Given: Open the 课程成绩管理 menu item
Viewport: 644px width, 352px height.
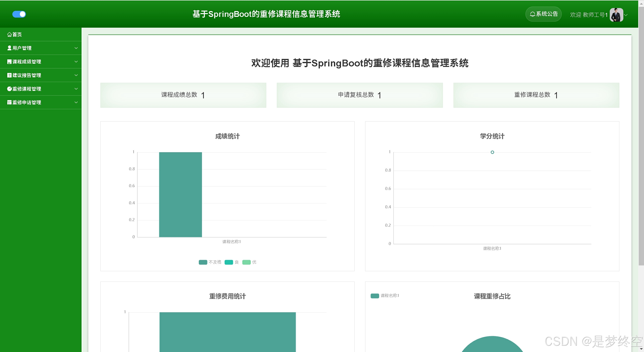Looking at the screenshot, I should pos(27,62).
